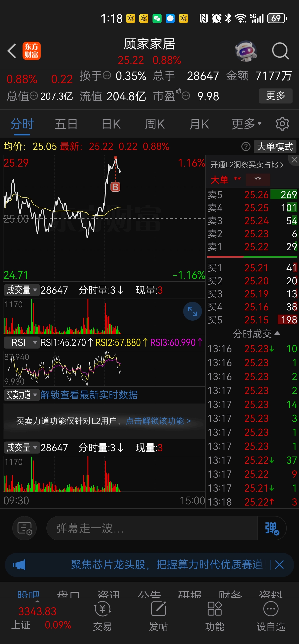The height and width of the screenshot is (644, 299).
Task: Tap WeChat notification in status bar
Action: [x=157, y=18]
